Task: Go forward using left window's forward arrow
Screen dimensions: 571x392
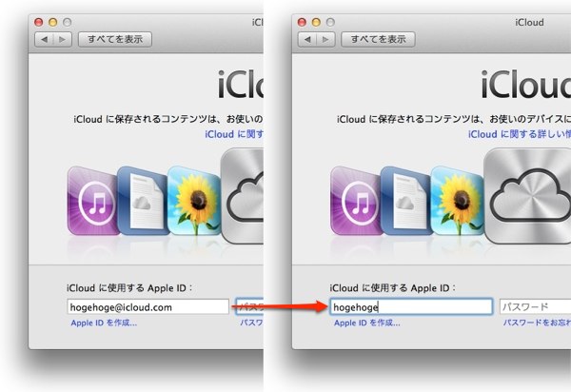Action: [62, 39]
